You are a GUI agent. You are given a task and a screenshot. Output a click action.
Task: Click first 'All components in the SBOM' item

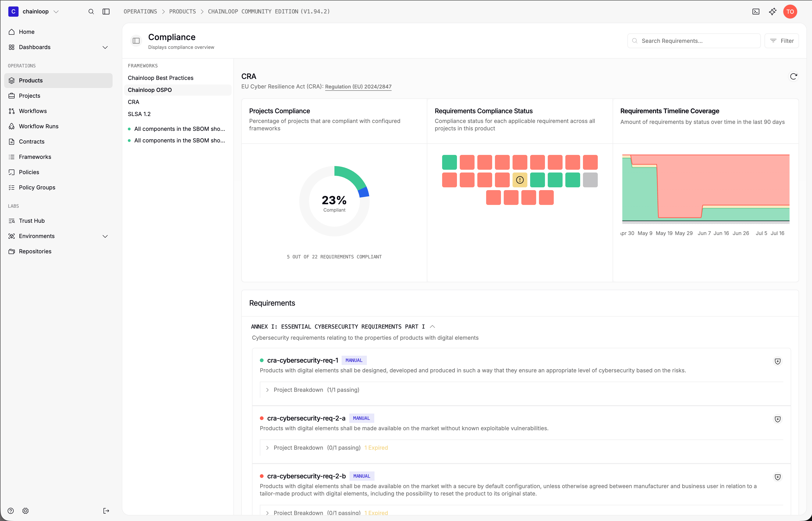[177, 129]
